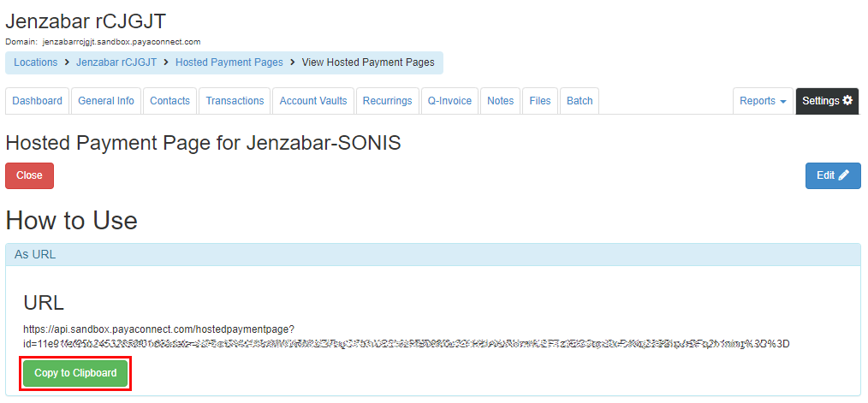Open the Files tab
Image resolution: width=868 pixels, height=403 pixels.
[540, 101]
